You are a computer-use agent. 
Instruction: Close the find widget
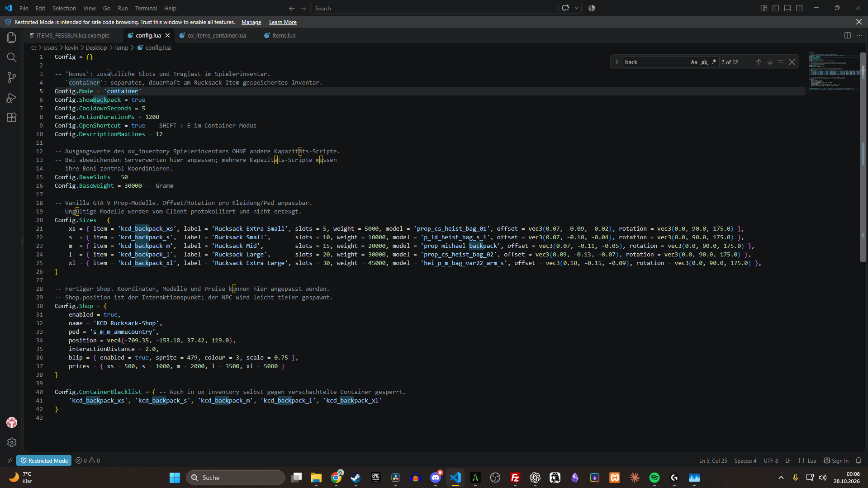[x=792, y=62]
